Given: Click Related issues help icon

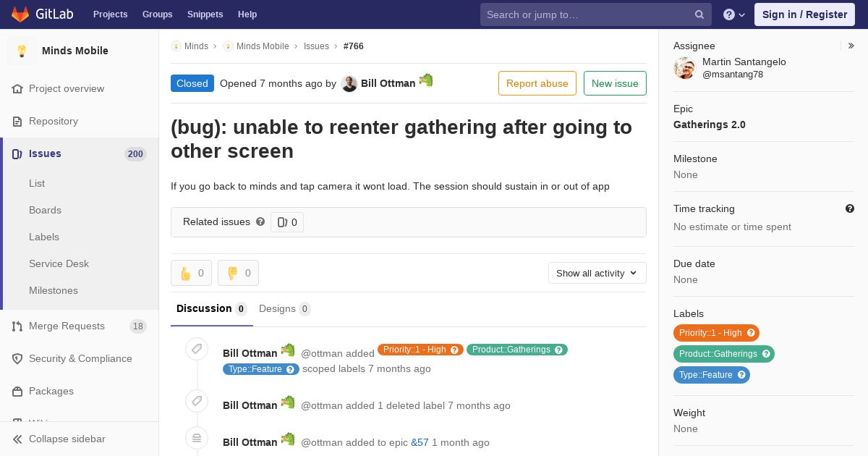Looking at the screenshot, I should click(260, 221).
